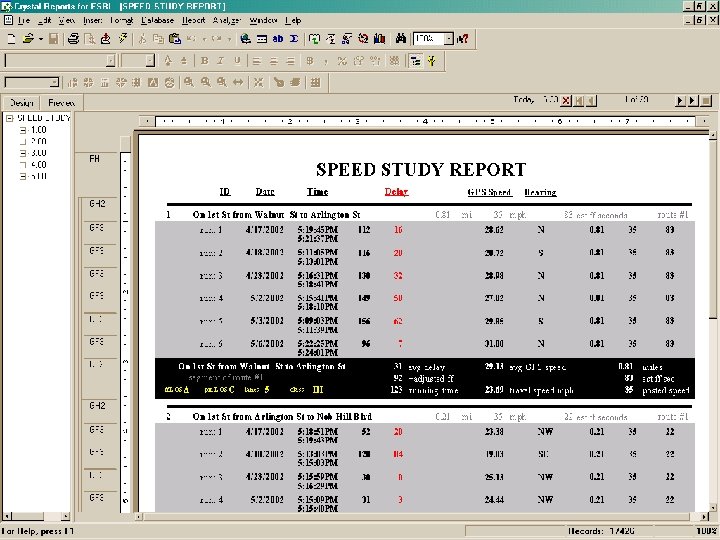
Task: Open the zoom percentage dropdown
Action: pos(449,39)
